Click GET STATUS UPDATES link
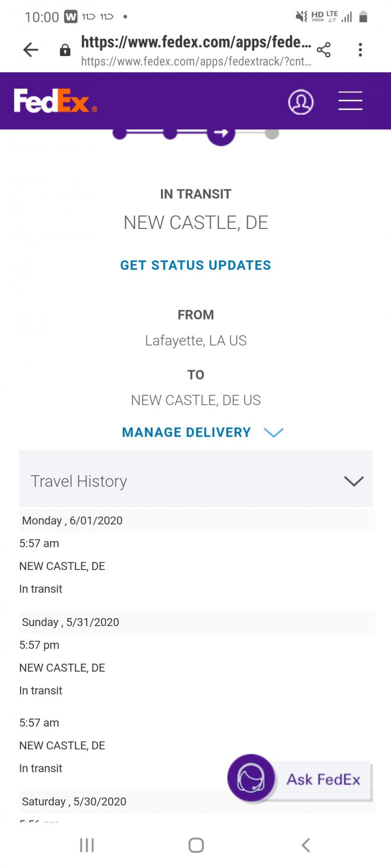Screen dimensions: 391x868 click(x=195, y=265)
